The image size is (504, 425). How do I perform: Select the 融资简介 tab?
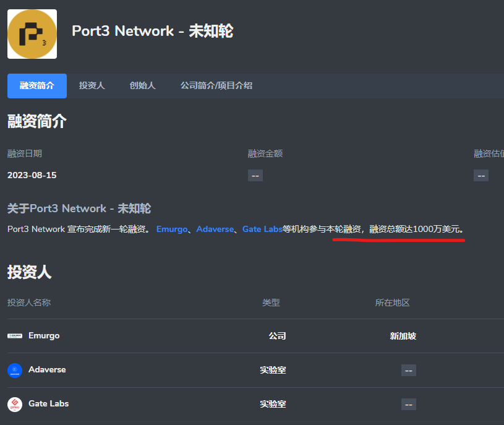pyautogui.click(x=37, y=86)
